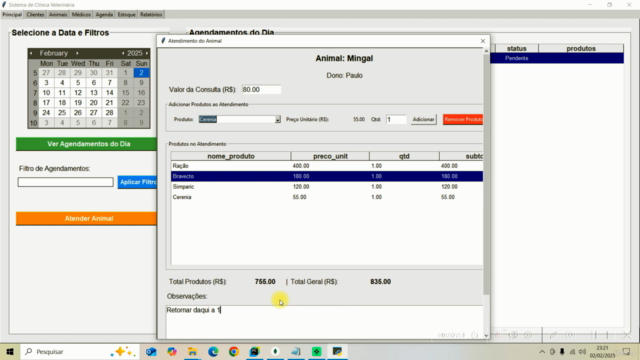Click Ver Agendamentos do Dia button
The height and width of the screenshot is (360, 640).
click(x=87, y=144)
